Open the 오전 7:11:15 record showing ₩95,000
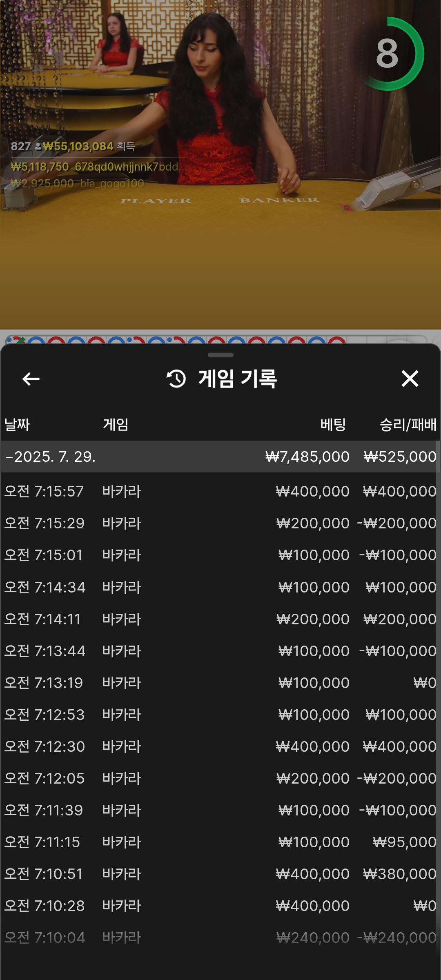 (220, 842)
